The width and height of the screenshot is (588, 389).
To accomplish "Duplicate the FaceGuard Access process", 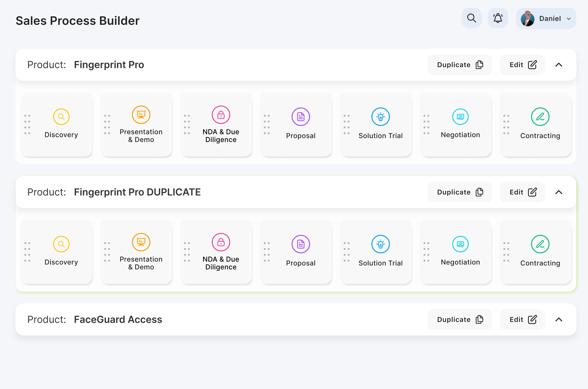I will (x=459, y=319).
